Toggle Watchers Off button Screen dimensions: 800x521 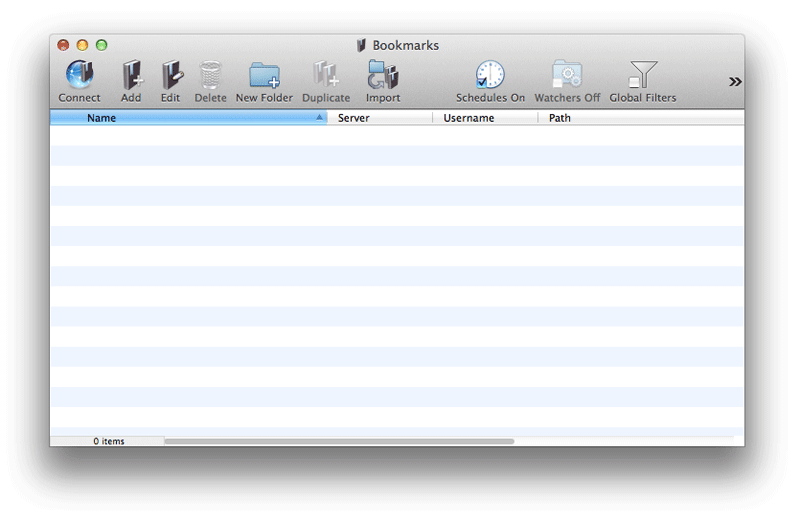[567, 76]
